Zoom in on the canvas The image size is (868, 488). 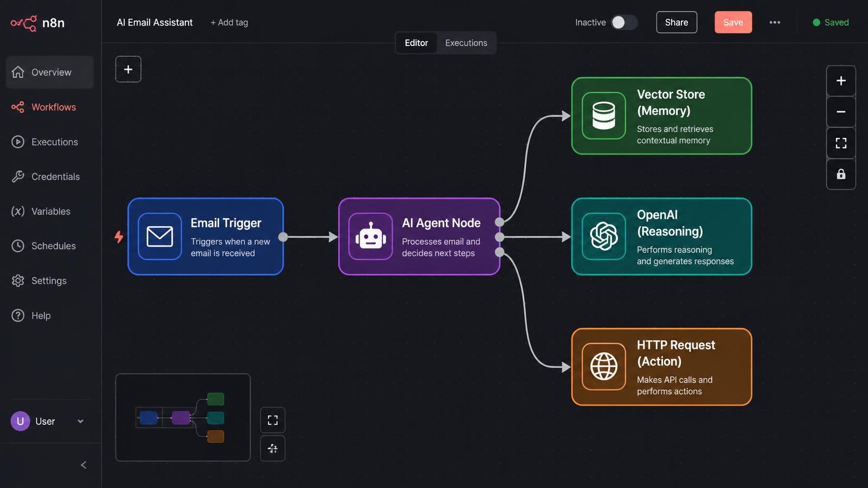click(x=841, y=81)
